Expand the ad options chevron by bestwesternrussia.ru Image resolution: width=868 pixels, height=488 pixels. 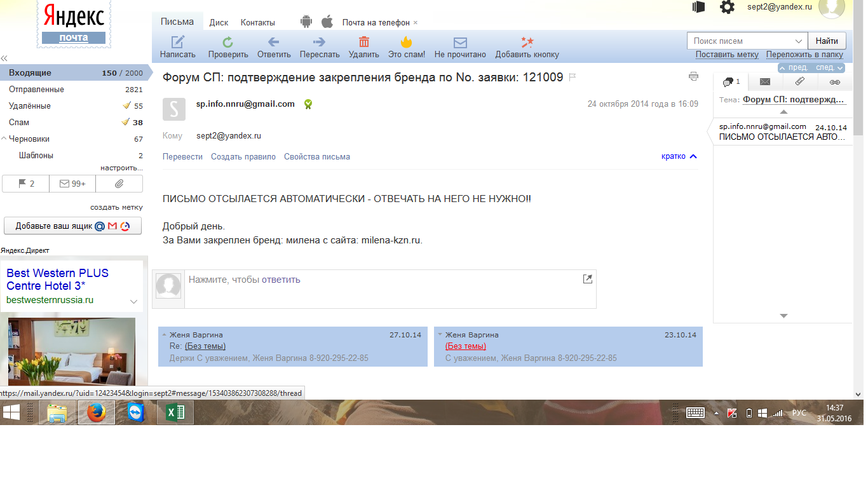(x=133, y=302)
